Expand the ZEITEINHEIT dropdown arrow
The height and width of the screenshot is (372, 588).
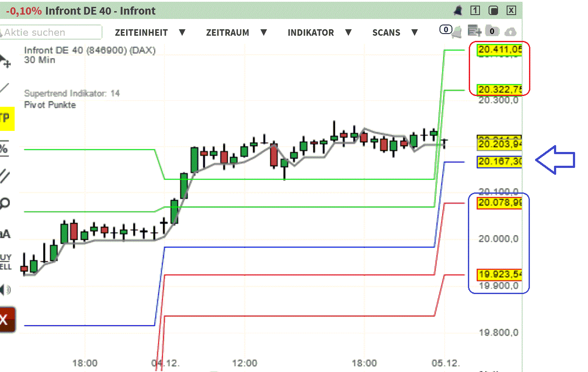[x=183, y=32]
